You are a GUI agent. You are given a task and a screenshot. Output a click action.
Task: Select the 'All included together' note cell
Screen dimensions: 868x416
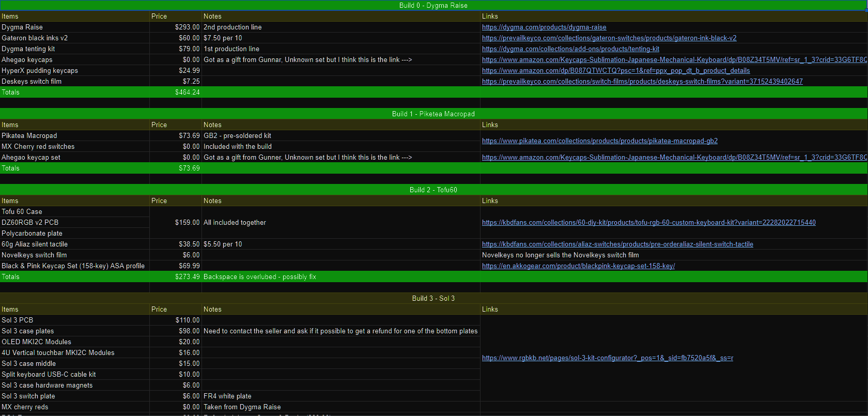341,223
